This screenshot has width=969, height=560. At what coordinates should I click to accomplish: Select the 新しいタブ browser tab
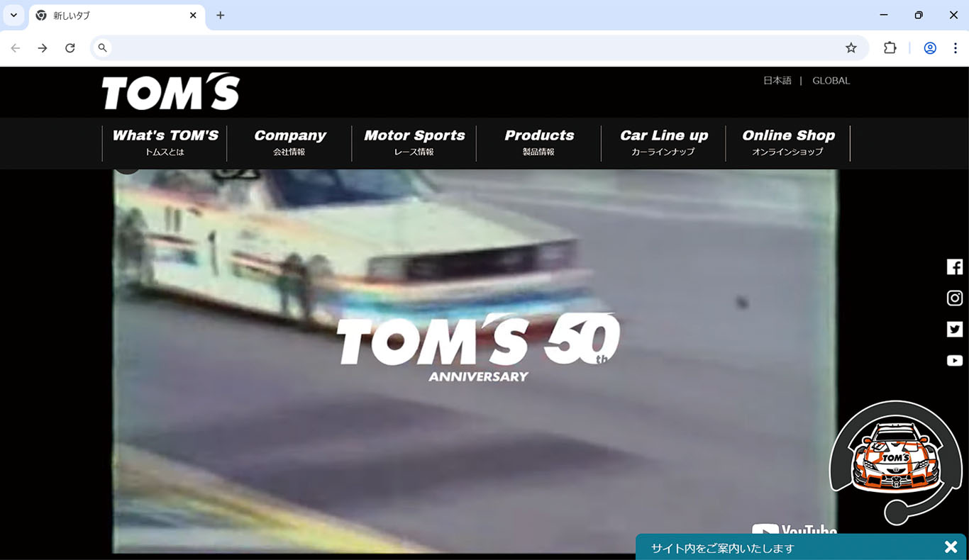coord(117,15)
